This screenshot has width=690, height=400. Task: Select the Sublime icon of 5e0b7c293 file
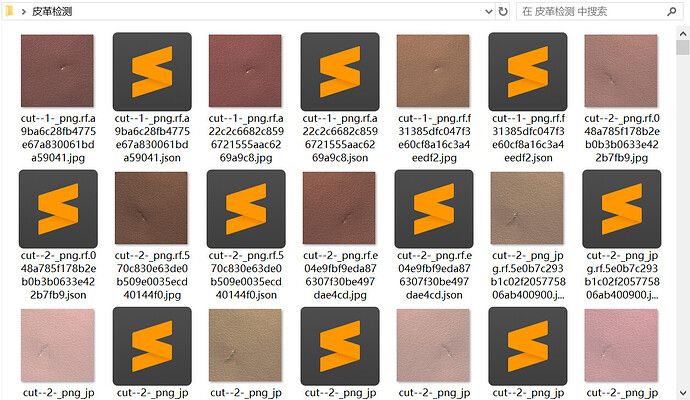pos(621,209)
